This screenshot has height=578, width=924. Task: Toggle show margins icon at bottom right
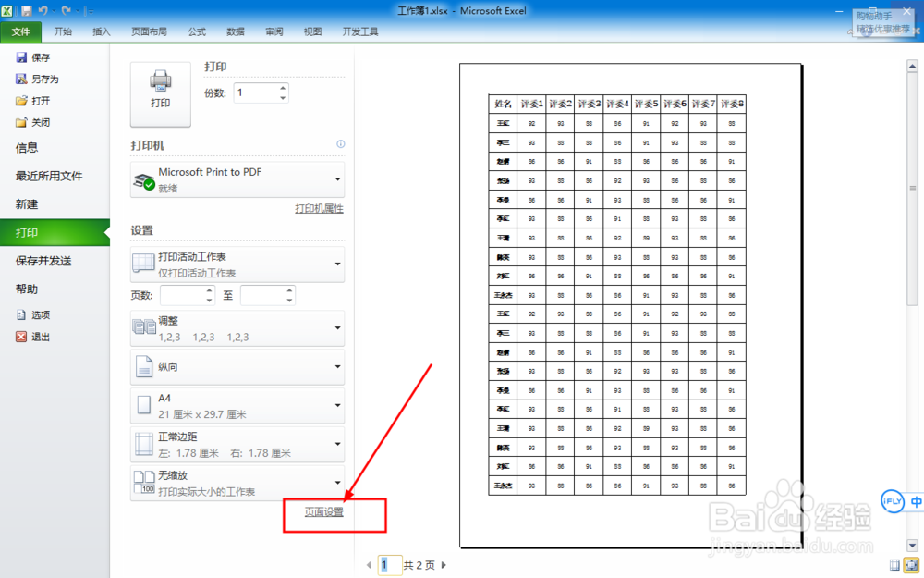coord(894,565)
